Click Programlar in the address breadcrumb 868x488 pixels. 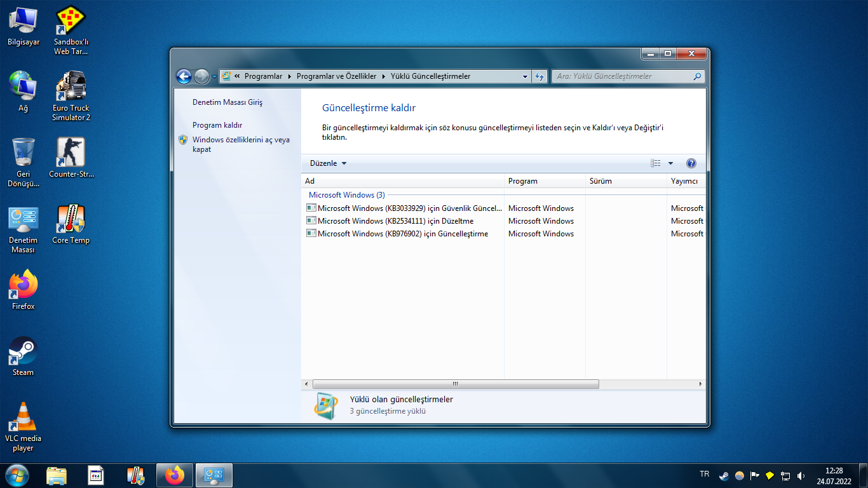(x=263, y=76)
